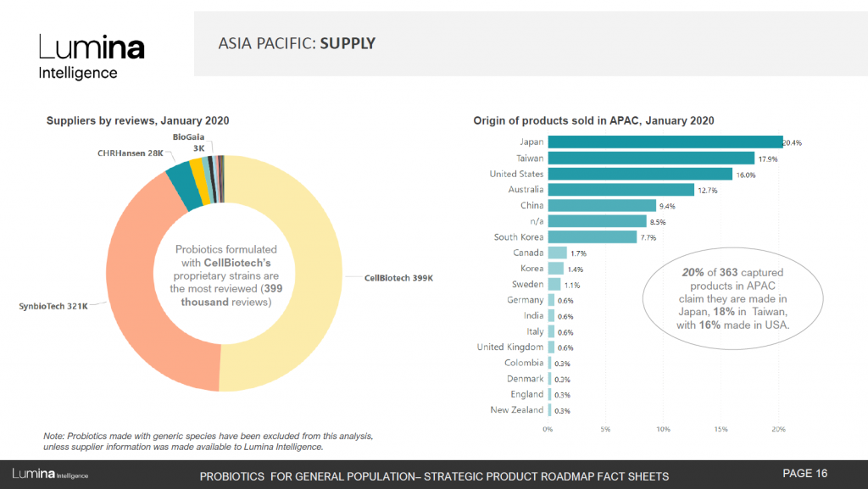Click the "9.4%" value for China
Screen dimensions: 868x489
point(667,206)
